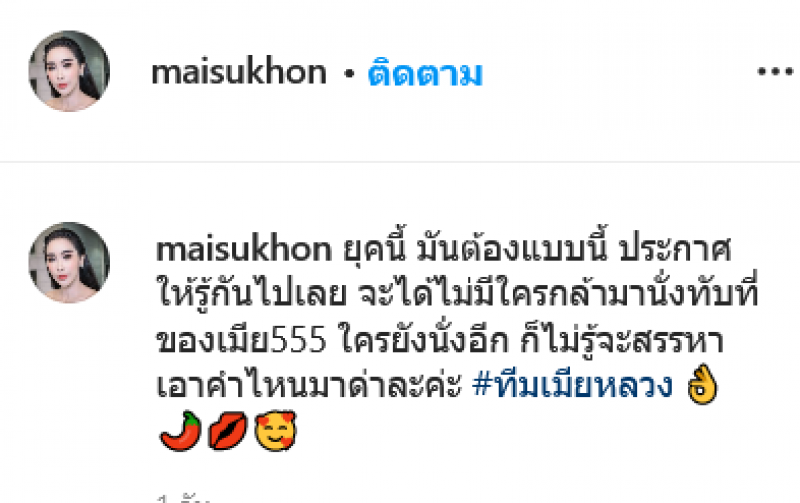
Task: Click the phrase ใครยังนั่งอีก in caption
Action: pyautogui.click(x=423, y=340)
